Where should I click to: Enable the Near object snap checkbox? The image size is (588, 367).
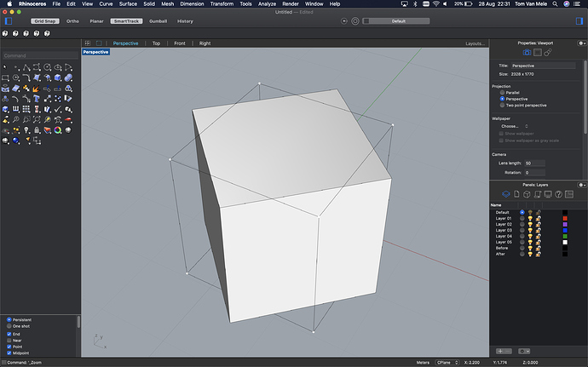point(9,340)
